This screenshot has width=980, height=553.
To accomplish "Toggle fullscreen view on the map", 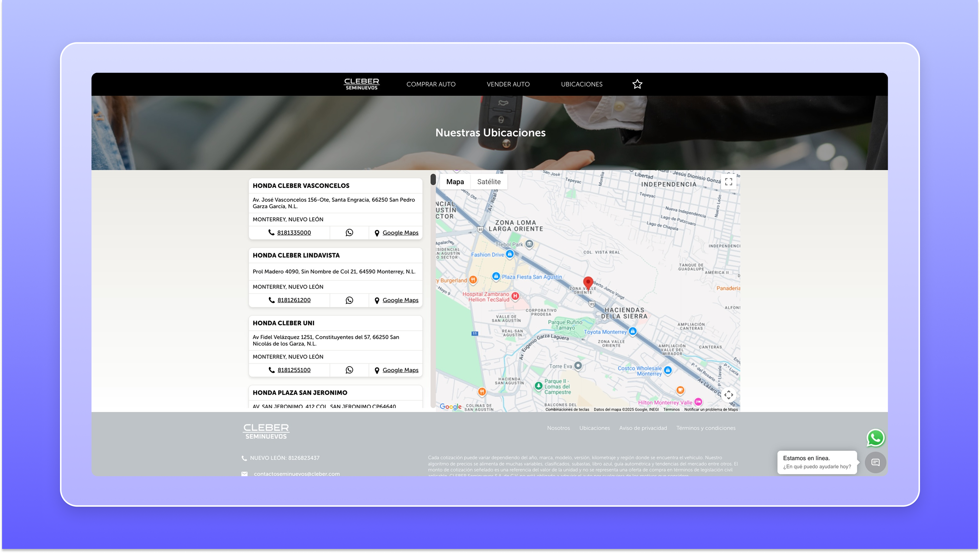I will [x=728, y=182].
